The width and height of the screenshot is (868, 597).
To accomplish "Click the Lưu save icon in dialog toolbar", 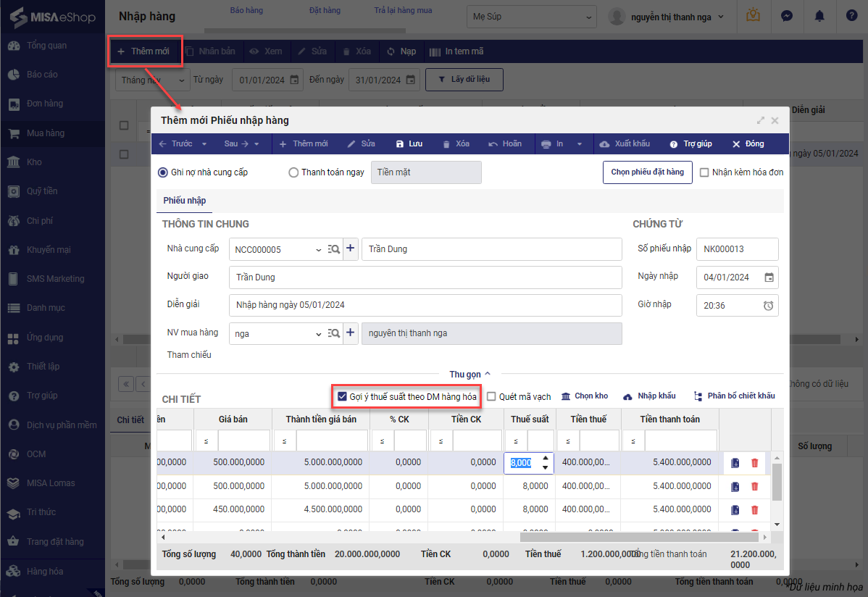I will click(x=399, y=144).
